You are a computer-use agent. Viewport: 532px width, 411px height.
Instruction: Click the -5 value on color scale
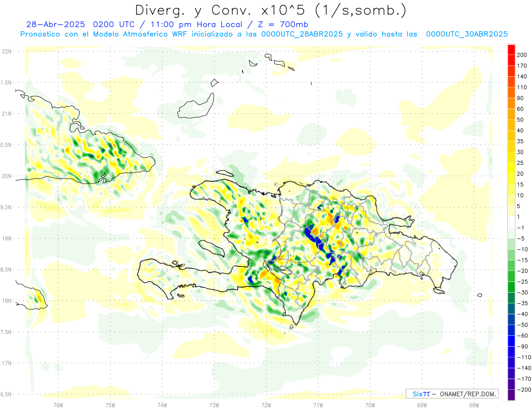click(x=521, y=239)
